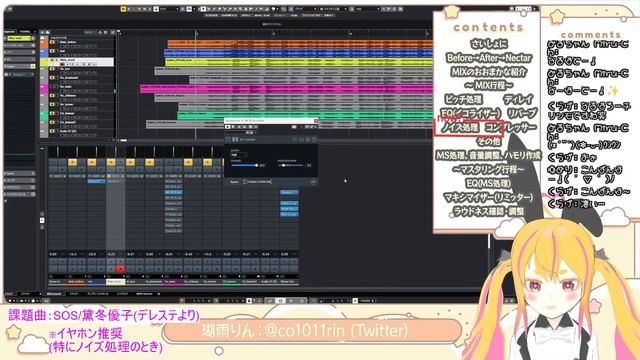Click the Reset button at the RX plugin bottom left
Screen dimensions: 640x360
[x=234, y=182]
